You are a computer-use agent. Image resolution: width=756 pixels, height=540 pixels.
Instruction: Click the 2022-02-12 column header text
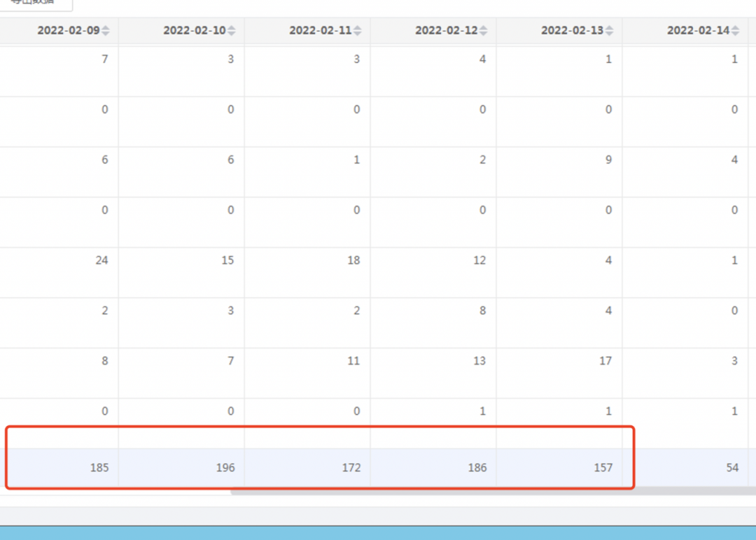[x=446, y=30]
